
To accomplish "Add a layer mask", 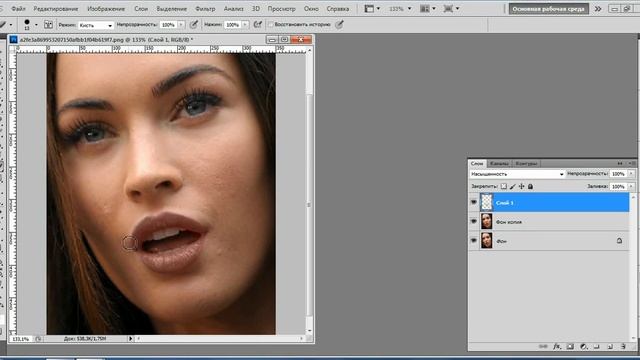I will tap(570, 347).
